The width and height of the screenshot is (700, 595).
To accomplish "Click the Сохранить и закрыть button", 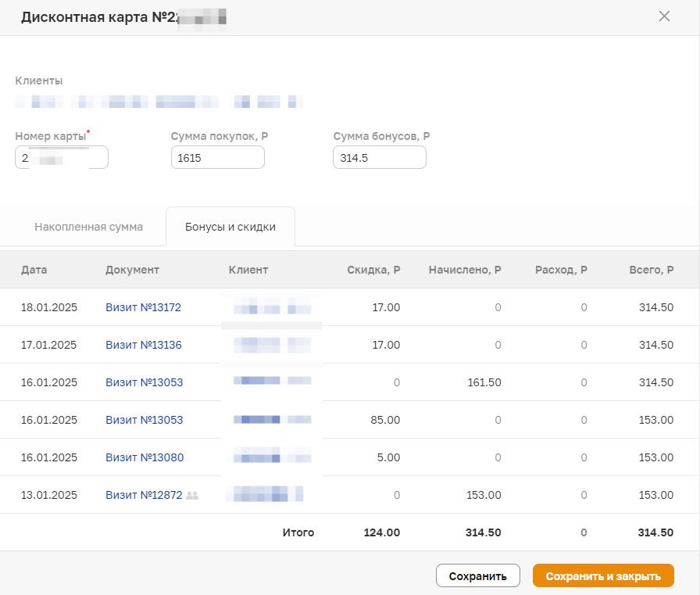I will point(603,575).
